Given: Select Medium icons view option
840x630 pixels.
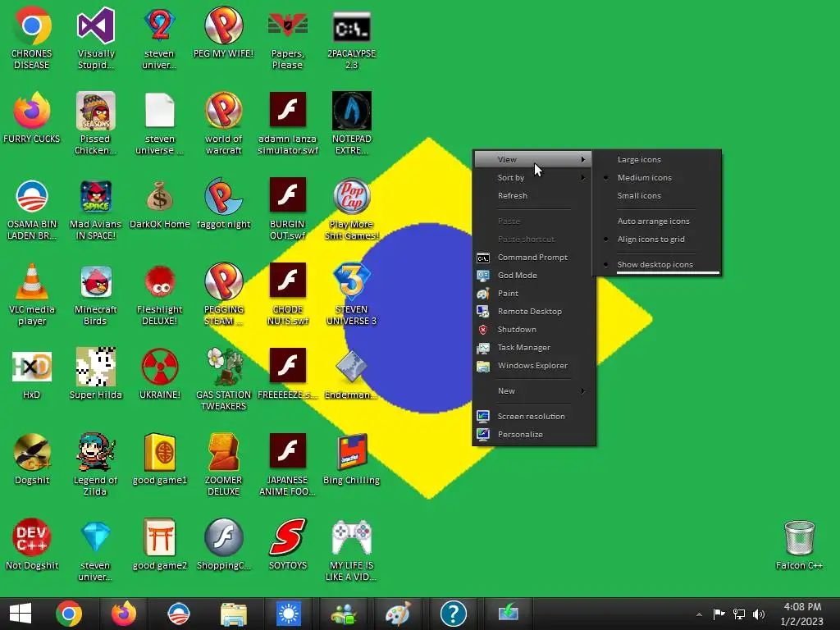Looking at the screenshot, I should 657,178.
